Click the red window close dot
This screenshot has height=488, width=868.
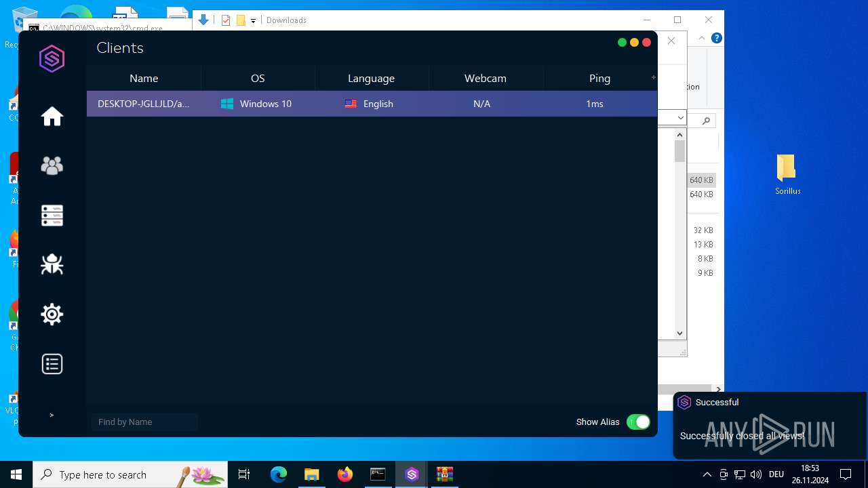tap(646, 43)
